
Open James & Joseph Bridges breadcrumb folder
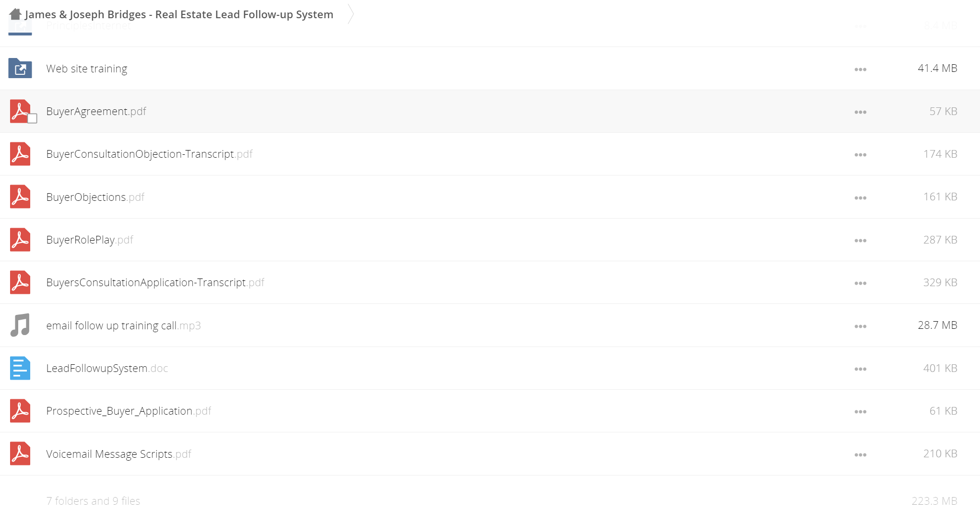click(x=179, y=14)
